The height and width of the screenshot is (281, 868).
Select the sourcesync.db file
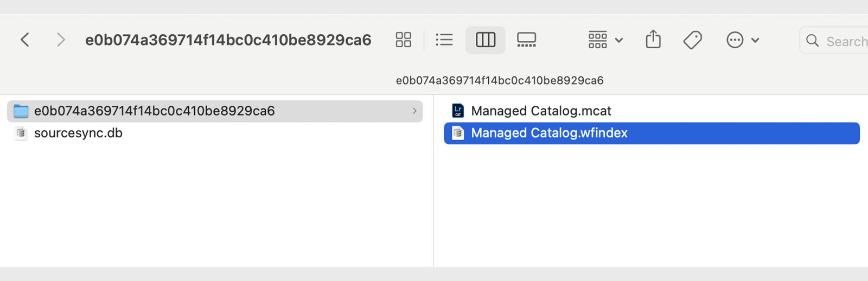coord(78,133)
